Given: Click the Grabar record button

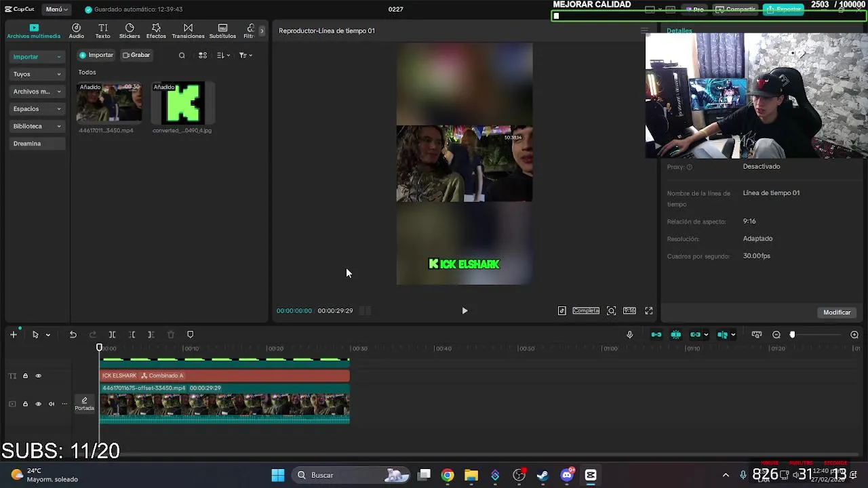Looking at the screenshot, I should [136, 55].
